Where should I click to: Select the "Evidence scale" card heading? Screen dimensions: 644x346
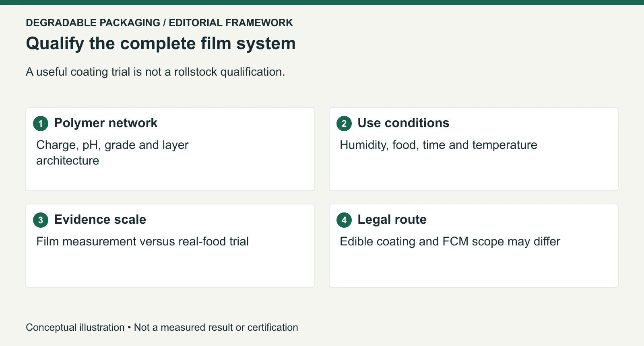point(100,220)
